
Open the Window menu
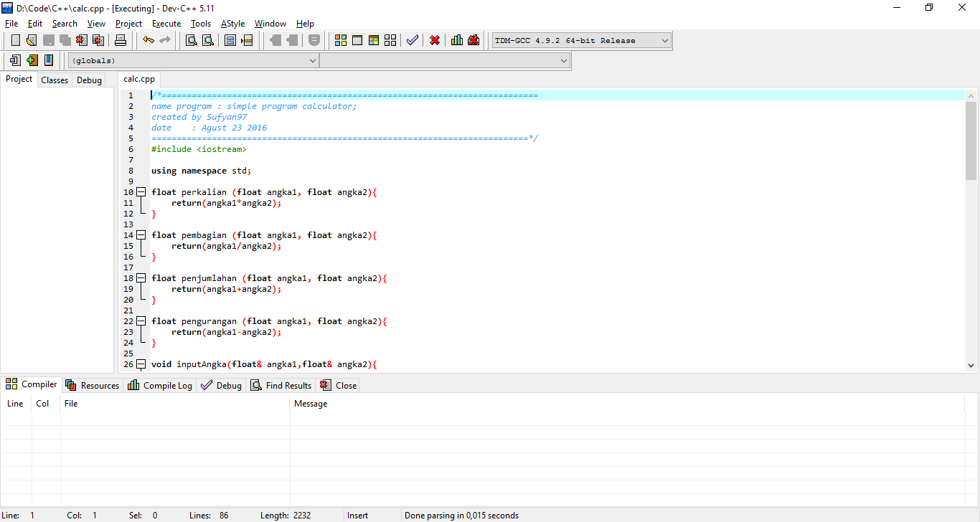tap(270, 24)
